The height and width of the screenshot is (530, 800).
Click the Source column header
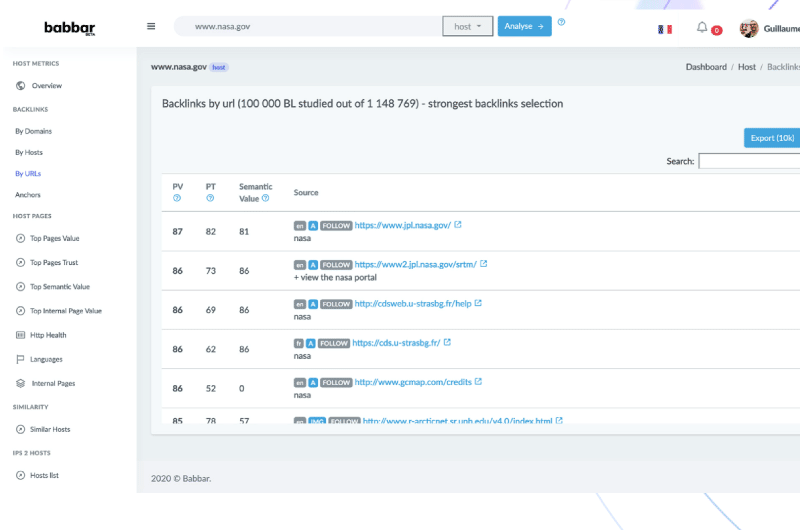306,192
